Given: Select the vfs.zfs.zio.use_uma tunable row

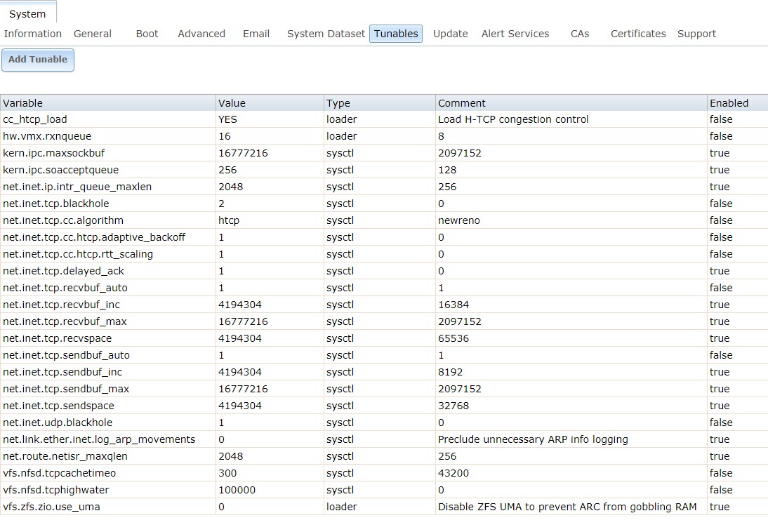Looking at the screenshot, I should (x=51, y=507).
